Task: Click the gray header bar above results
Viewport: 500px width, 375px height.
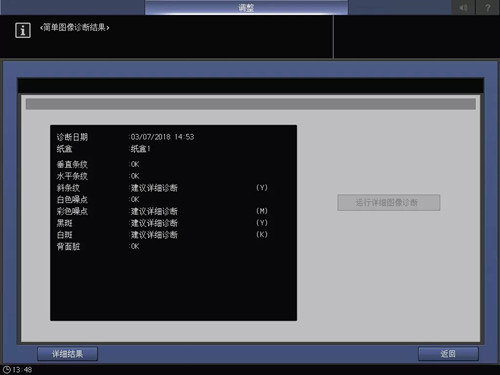Action: [251, 104]
